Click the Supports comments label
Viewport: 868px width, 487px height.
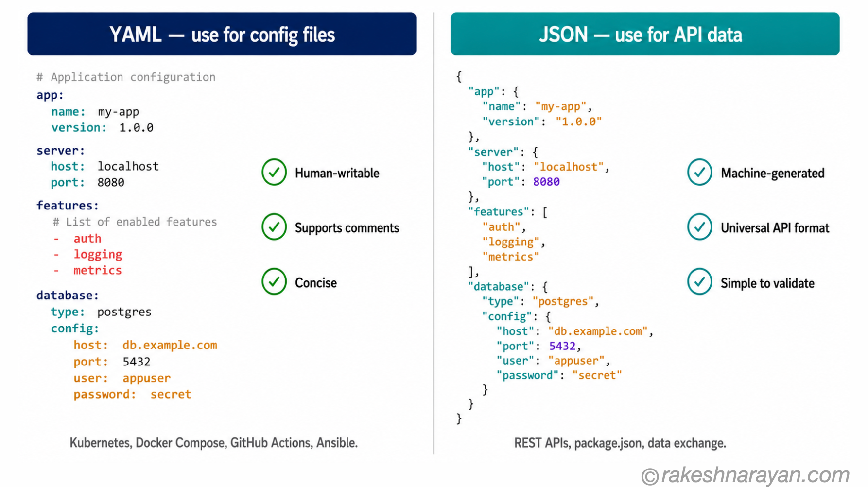[347, 228]
